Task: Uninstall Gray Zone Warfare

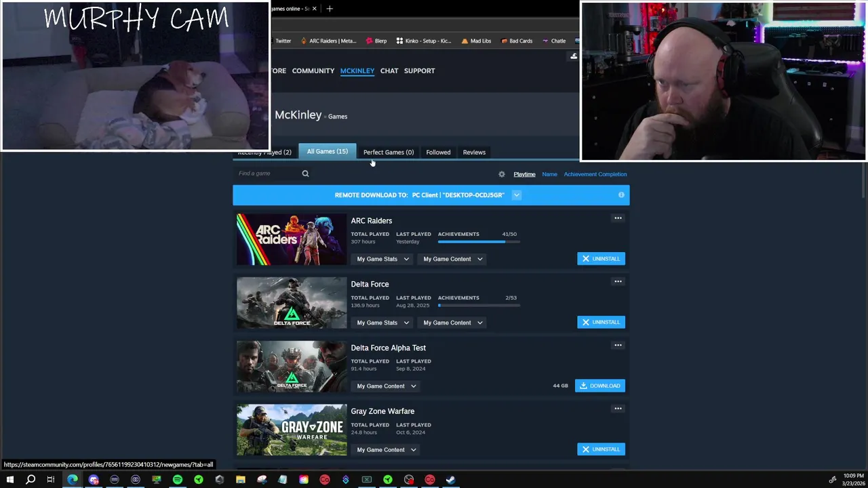Action: (x=601, y=449)
